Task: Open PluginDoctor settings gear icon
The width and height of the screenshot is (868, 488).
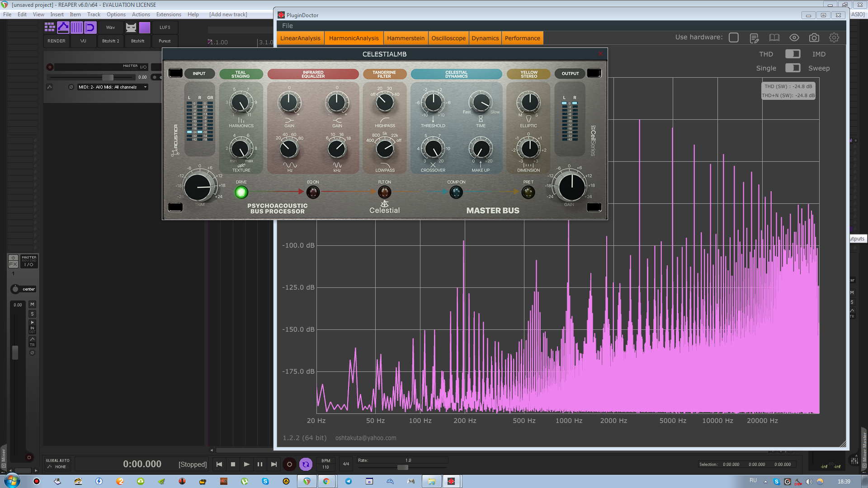Action: click(834, 38)
